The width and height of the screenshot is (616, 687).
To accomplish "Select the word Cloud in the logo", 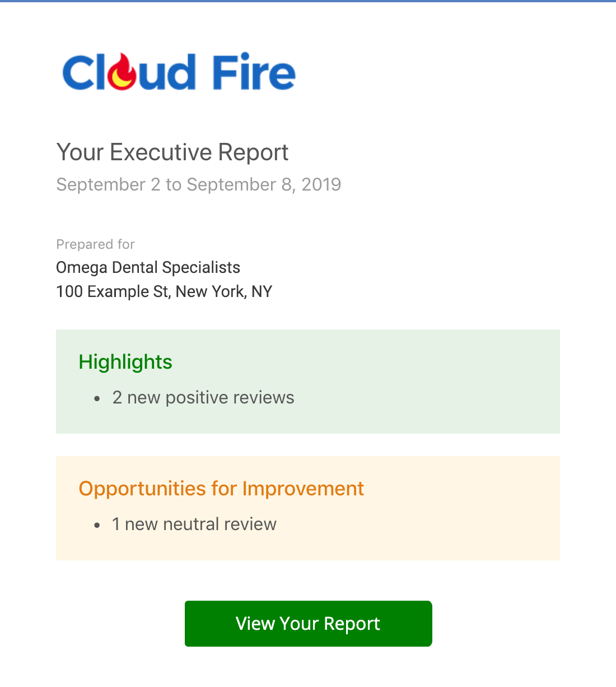I will point(129,72).
